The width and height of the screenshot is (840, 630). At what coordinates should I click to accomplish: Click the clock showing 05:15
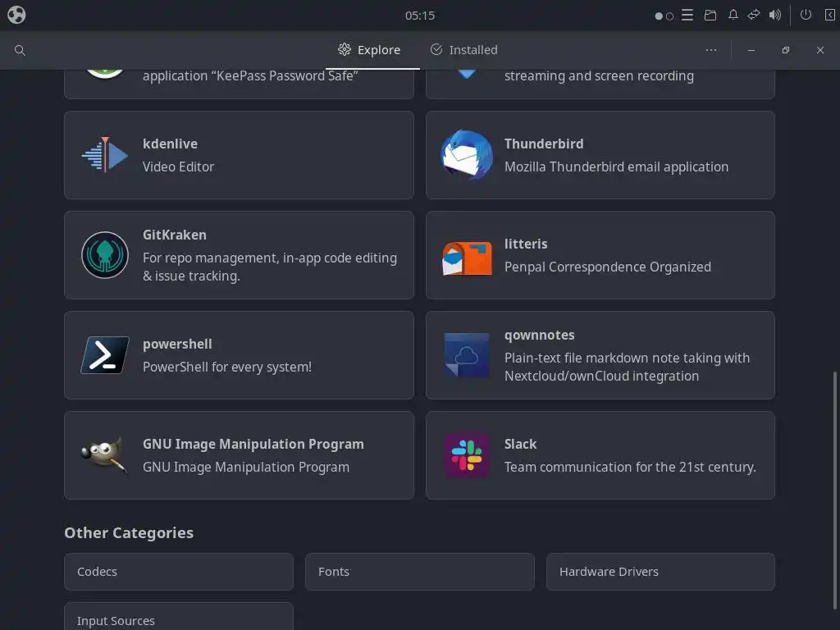click(x=419, y=16)
